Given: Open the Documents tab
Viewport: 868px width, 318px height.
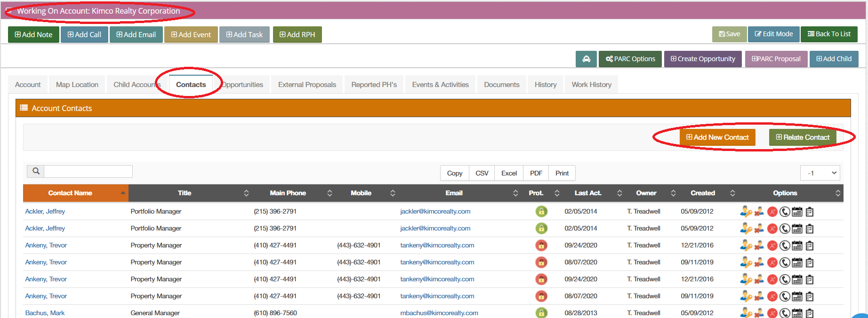Looking at the screenshot, I should click(502, 85).
